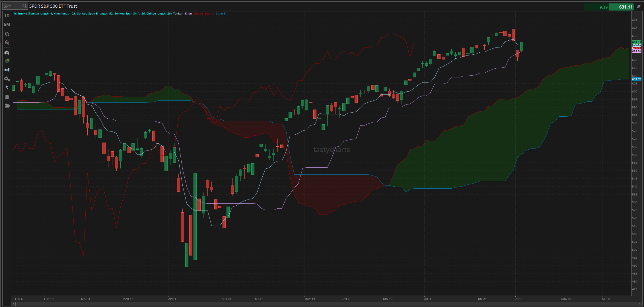Zoom out of the chart

click(x=7, y=43)
